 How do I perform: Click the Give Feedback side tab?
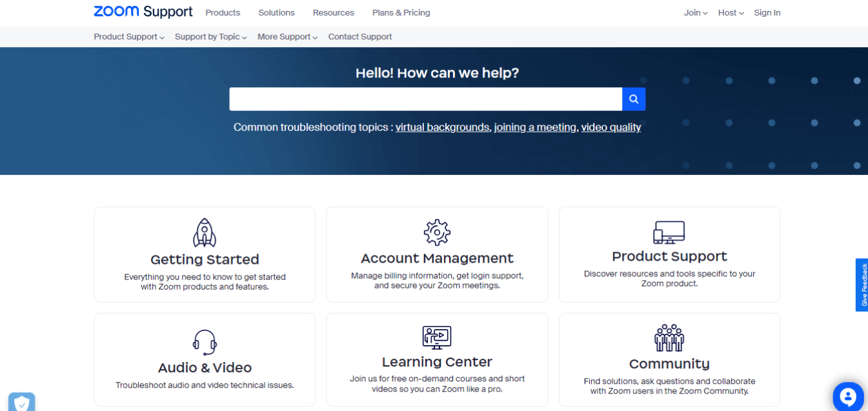(x=862, y=285)
